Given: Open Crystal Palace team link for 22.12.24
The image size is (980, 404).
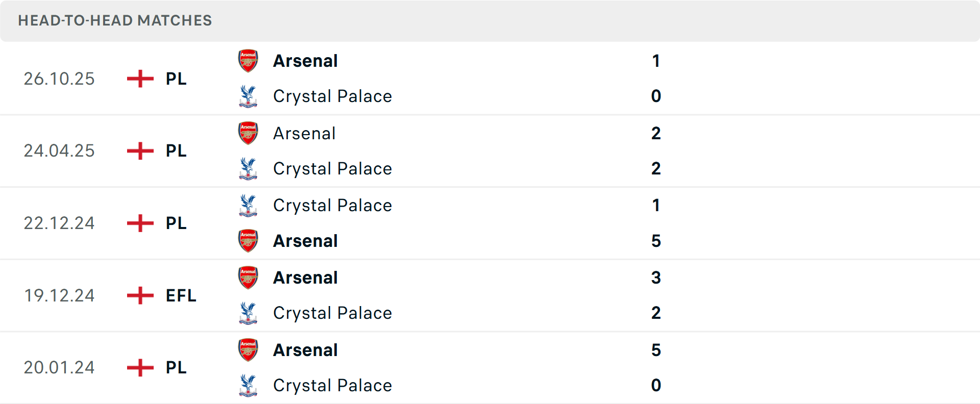Looking at the screenshot, I should (x=332, y=206).
